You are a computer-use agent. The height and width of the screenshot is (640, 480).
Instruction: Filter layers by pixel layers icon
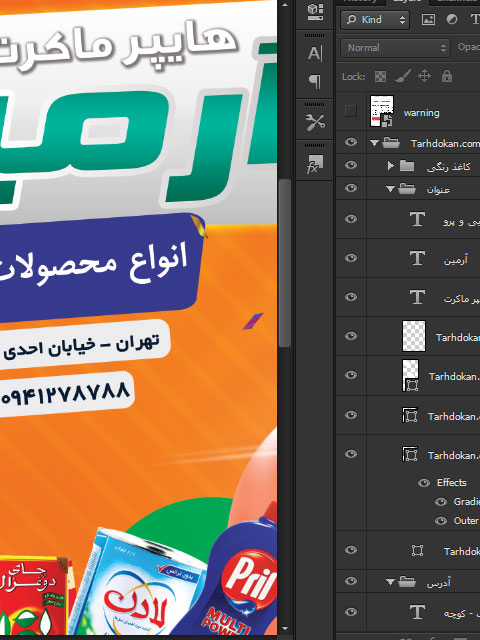point(428,20)
